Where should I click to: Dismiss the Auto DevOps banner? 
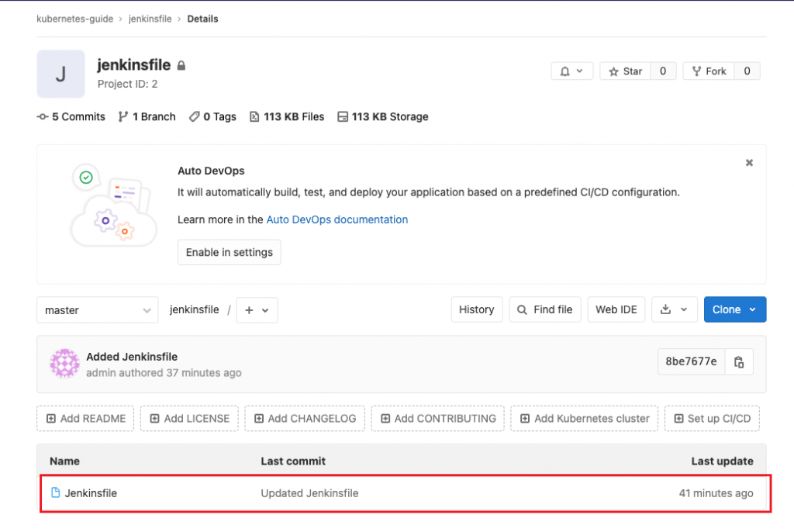[750, 163]
